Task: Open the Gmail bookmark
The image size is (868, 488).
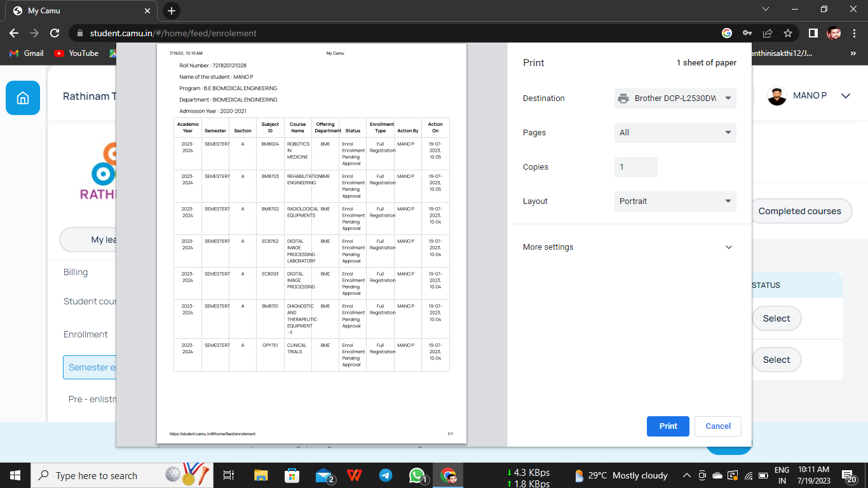Action: click(27, 53)
